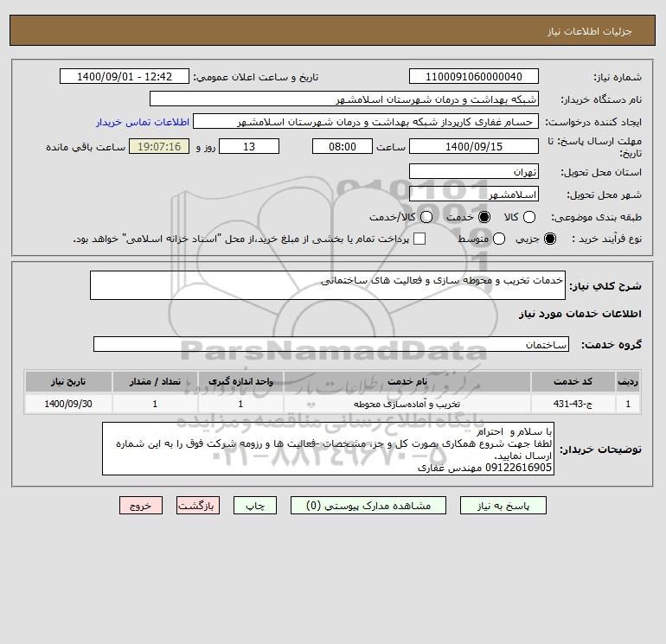Select the جزیی purchase type radio
This screenshot has width=666, height=644.
coord(549,239)
